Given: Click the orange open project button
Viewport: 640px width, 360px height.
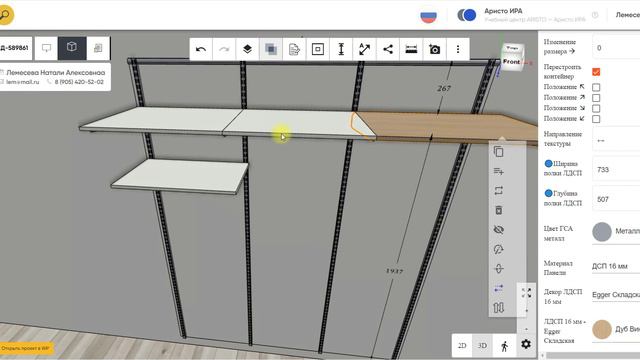Looking at the screenshot, I should 27,349.
